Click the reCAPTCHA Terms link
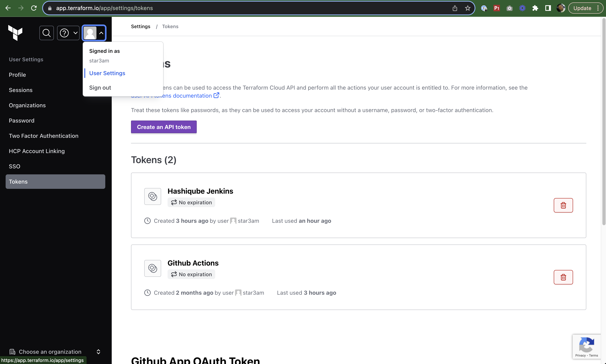The image size is (606, 364). [x=594, y=355]
